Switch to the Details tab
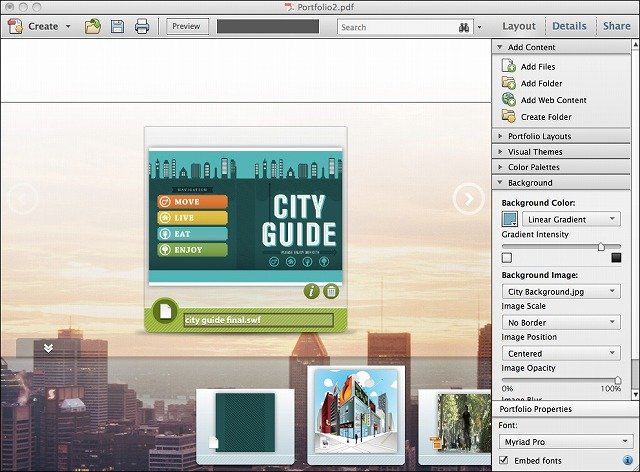The image size is (640, 472). tap(569, 26)
